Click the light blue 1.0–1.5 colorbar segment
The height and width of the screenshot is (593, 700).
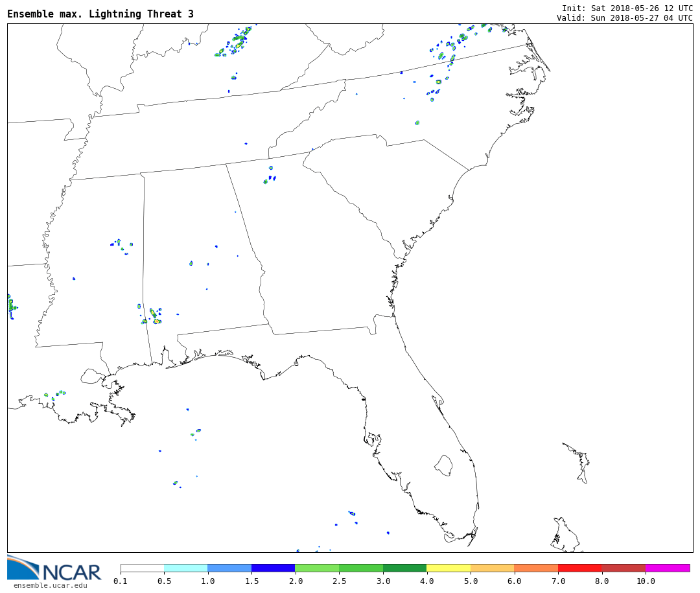(x=230, y=568)
